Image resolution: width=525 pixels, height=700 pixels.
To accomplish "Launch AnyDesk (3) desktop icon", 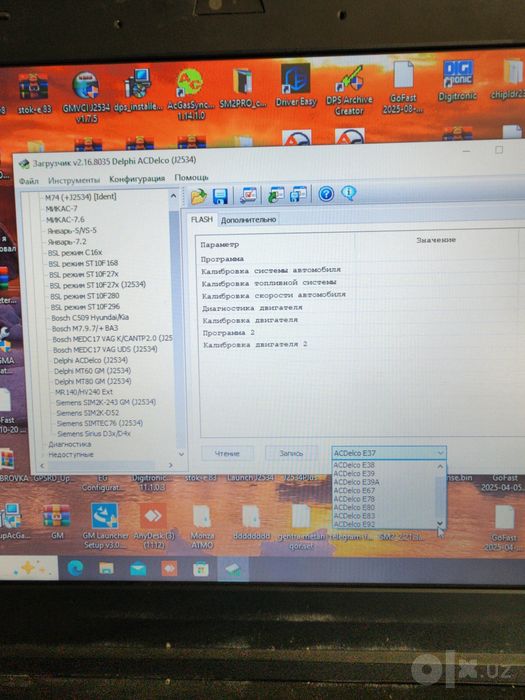I will pos(154,526).
